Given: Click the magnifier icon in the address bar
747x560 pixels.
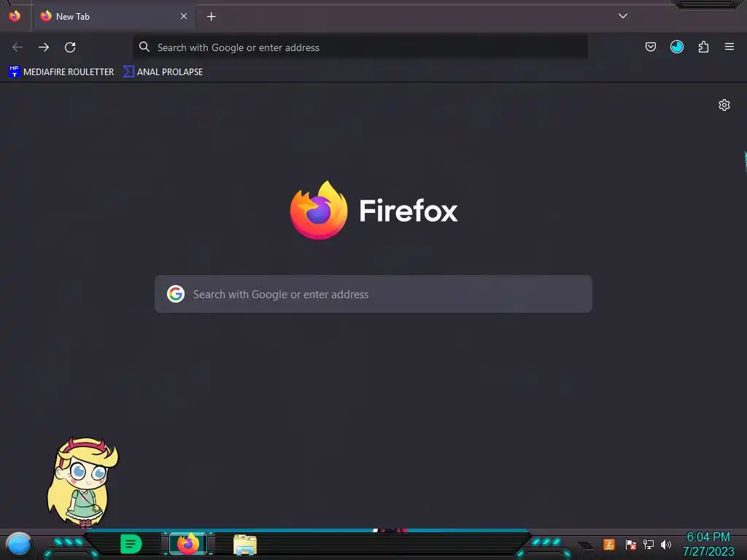Looking at the screenshot, I should click(144, 47).
